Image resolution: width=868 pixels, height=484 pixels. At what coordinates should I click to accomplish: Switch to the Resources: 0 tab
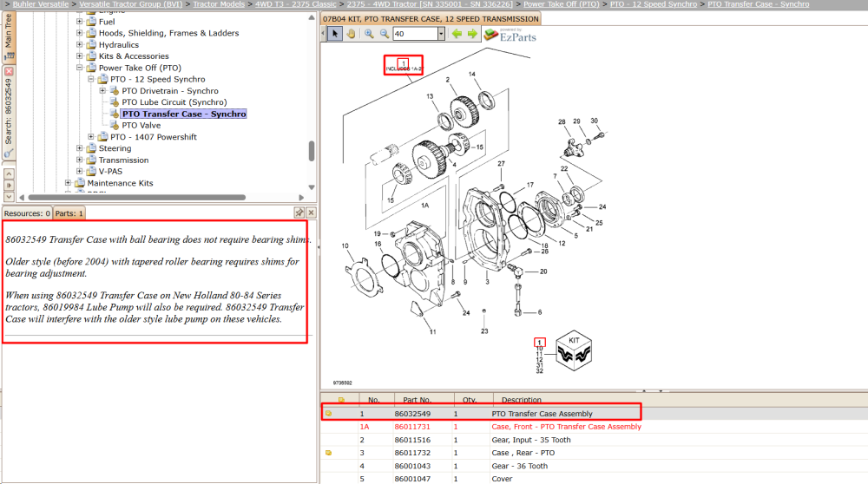pos(27,213)
